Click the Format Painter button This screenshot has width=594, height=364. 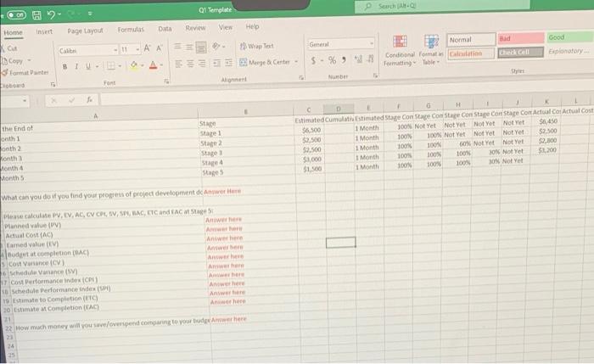pyautogui.click(x=25, y=72)
